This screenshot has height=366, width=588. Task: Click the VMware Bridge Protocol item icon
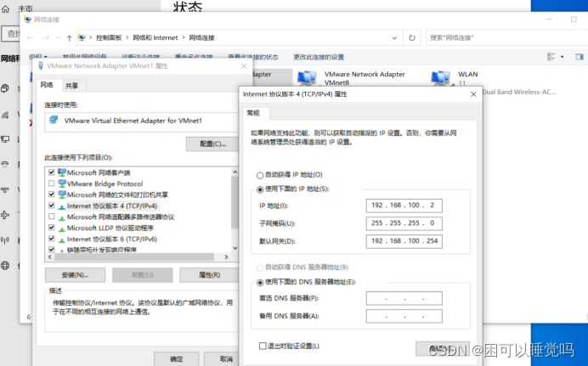click(62, 183)
